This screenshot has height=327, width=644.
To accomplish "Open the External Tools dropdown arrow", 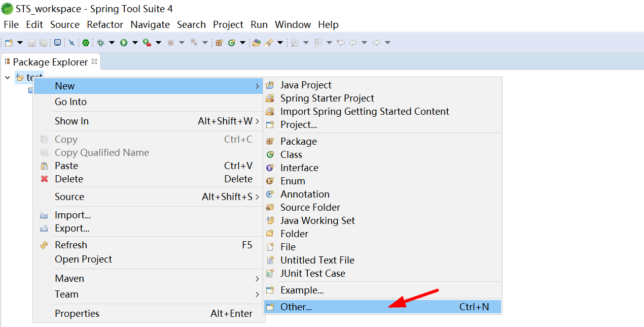I will (x=158, y=43).
